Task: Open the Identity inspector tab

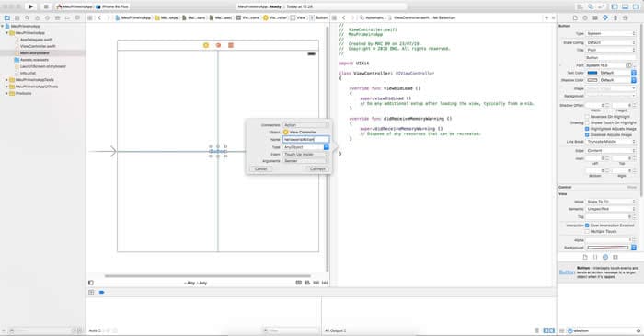Action: tap(595, 18)
